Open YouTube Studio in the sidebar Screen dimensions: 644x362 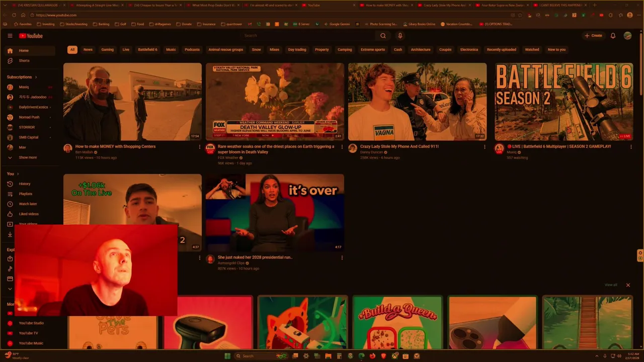(x=31, y=323)
